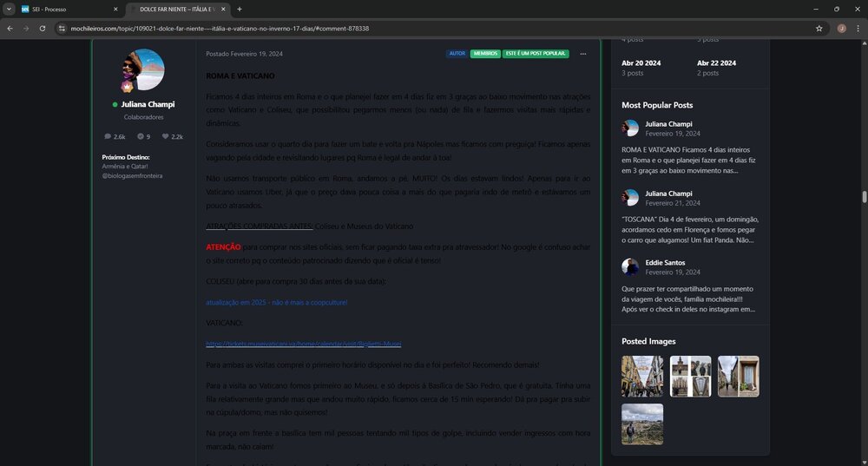Bookmark this page with star icon
The height and width of the screenshot is (466, 868).
pos(819,28)
